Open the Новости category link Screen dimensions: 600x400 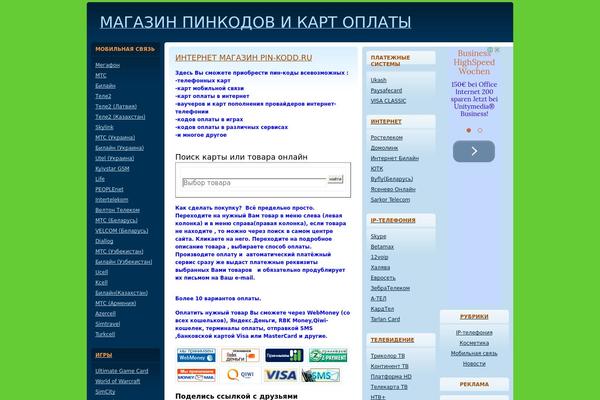click(474, 364)
